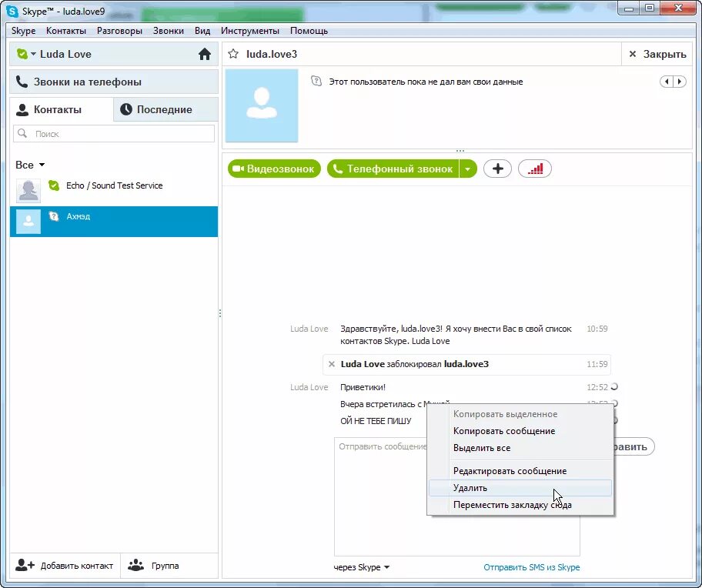
Task: Open the Вид menu
Action: pos(202,31)
